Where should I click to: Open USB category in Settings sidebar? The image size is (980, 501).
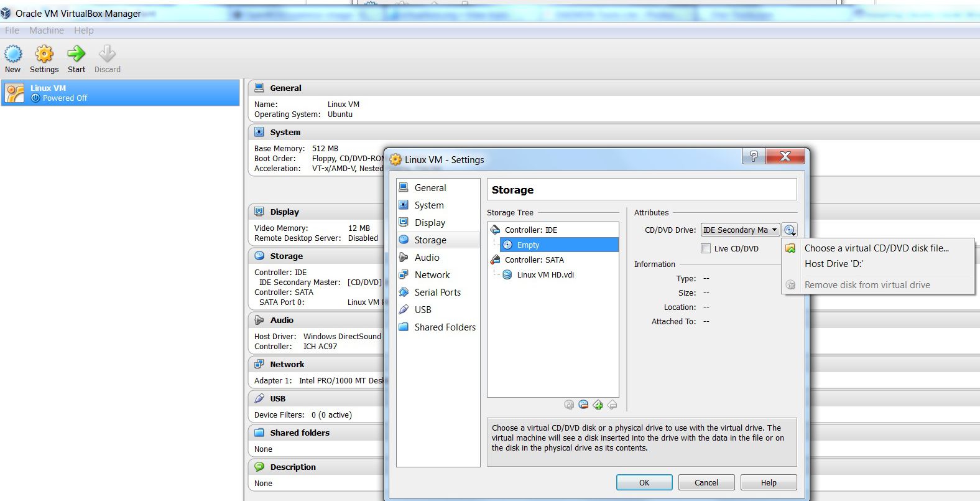pyautogui.click(x=438, y=309)
